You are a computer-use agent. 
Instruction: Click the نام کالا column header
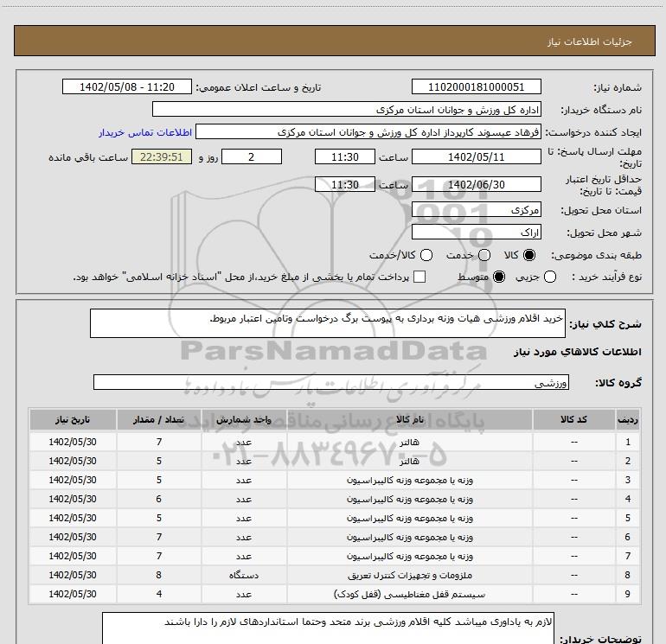click(410, 420)
